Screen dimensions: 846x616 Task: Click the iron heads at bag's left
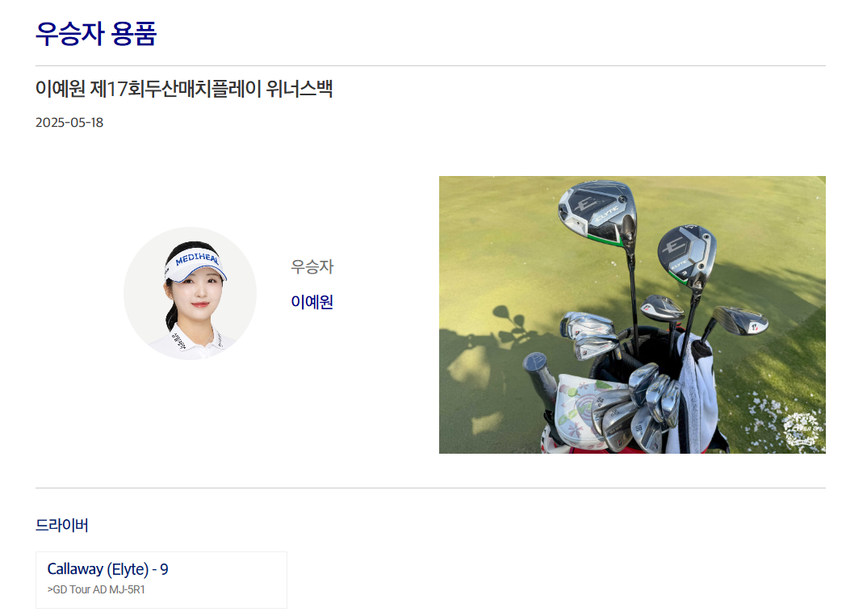[x=589, y=334]
